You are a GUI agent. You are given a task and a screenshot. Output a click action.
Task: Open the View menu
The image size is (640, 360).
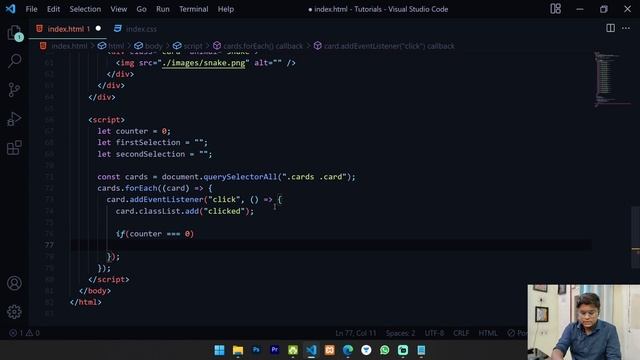tap(118, 9)
